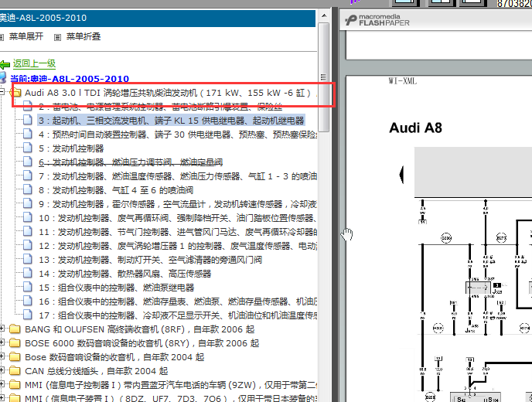
Task: Open item 17: 冷却液不足显示开关 entry
Action: [x=178, y=315]
